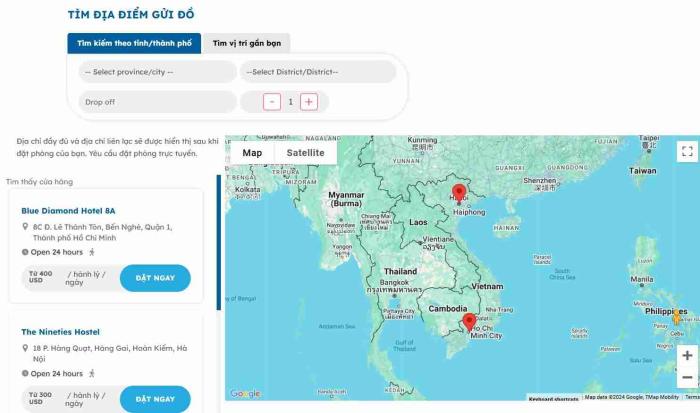Open the Drop off field
The image size is (700, 413).
click(x=157, y=102)
